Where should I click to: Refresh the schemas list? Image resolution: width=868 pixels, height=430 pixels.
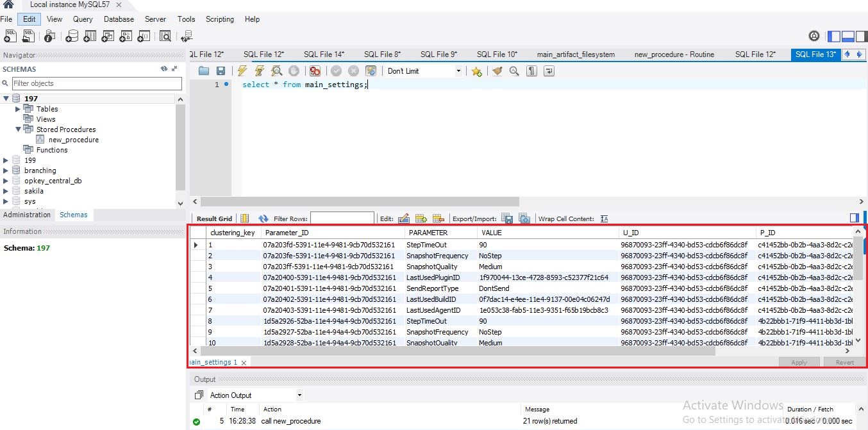point(164,69)
